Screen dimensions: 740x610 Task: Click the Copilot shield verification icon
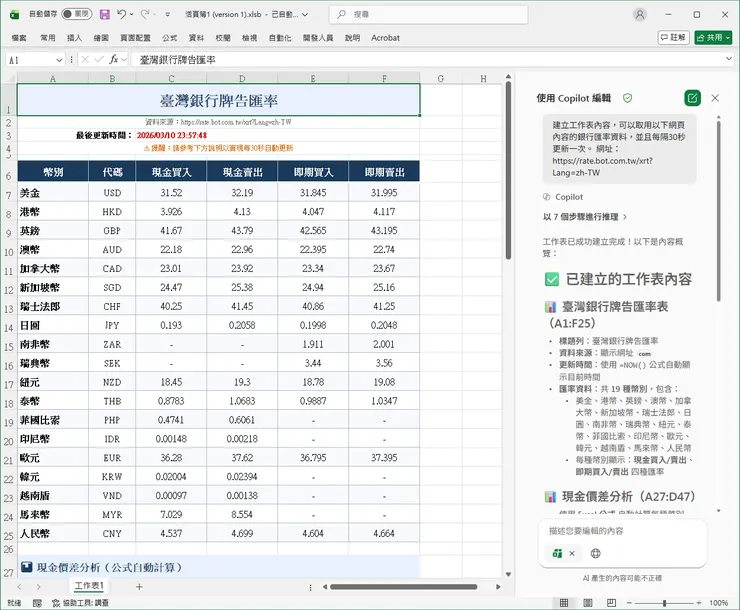pyautogui.click(x=627, y=98)
